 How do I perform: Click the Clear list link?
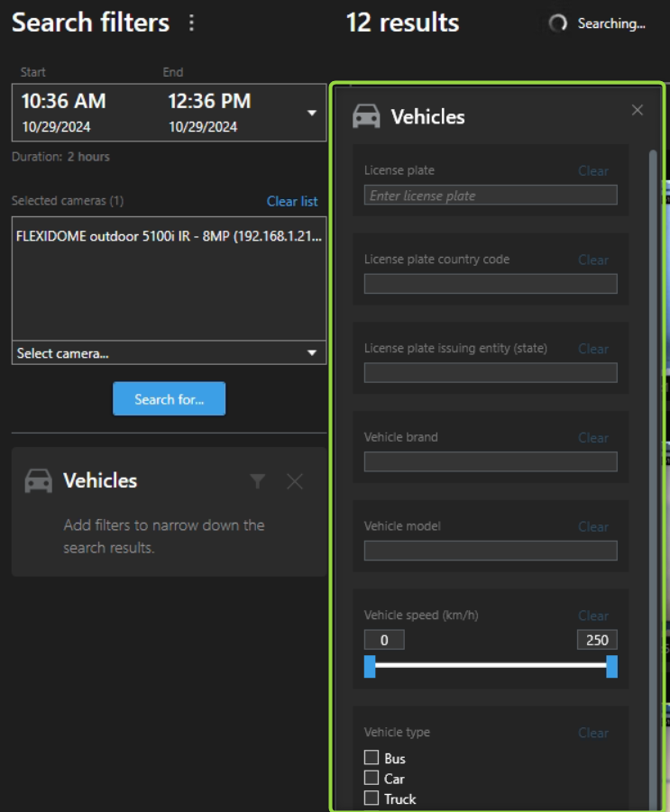[292, 201]
